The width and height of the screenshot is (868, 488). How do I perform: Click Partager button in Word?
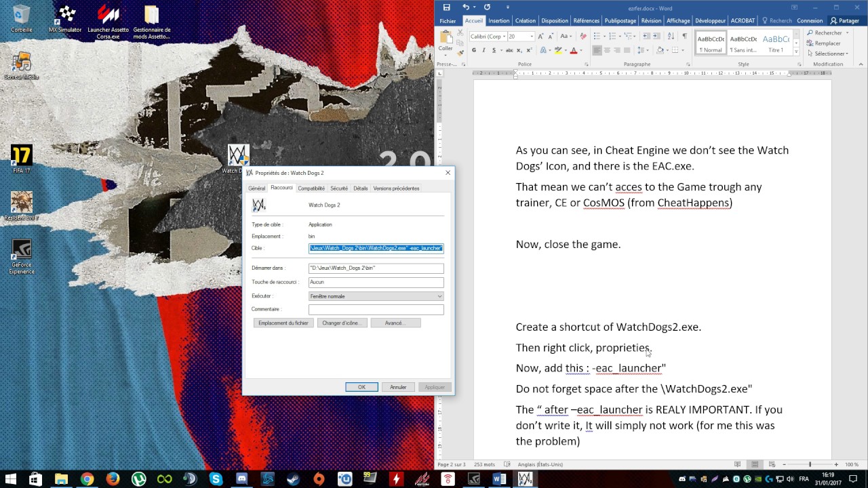pyautogui.click(x=844, y=21)
